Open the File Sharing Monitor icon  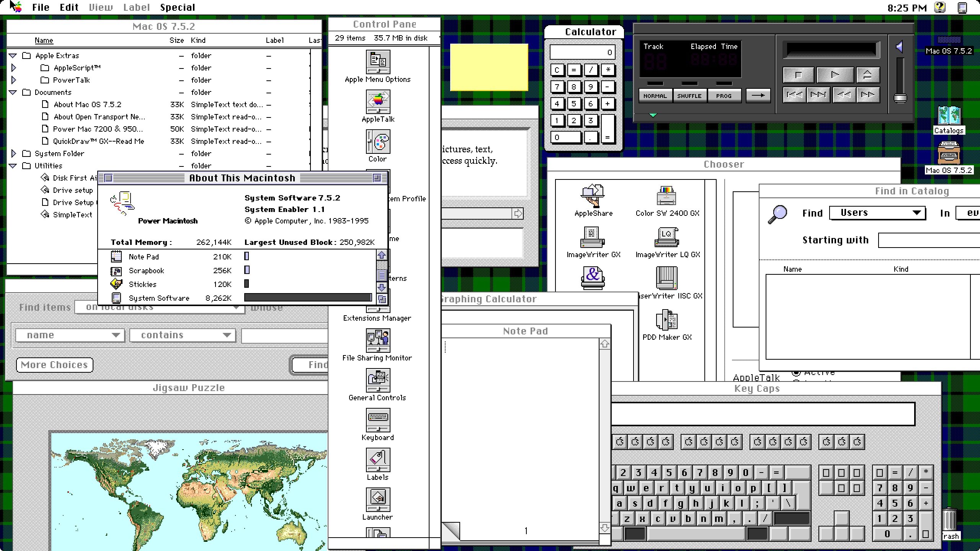(x=378, y=341)
